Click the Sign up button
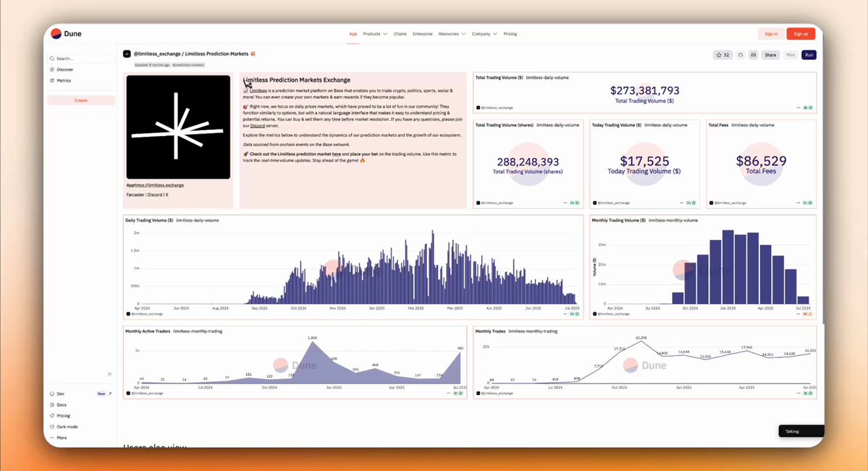Screen dimensions: 868x471 point(801,34)
